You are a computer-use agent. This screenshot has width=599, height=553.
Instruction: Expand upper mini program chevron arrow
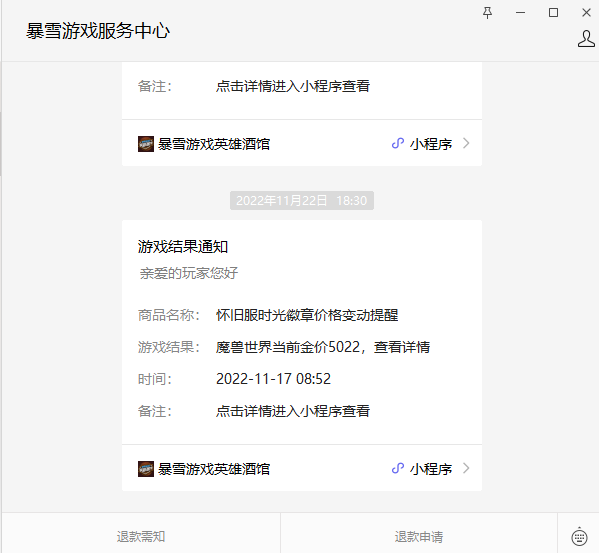pos(466,143)
